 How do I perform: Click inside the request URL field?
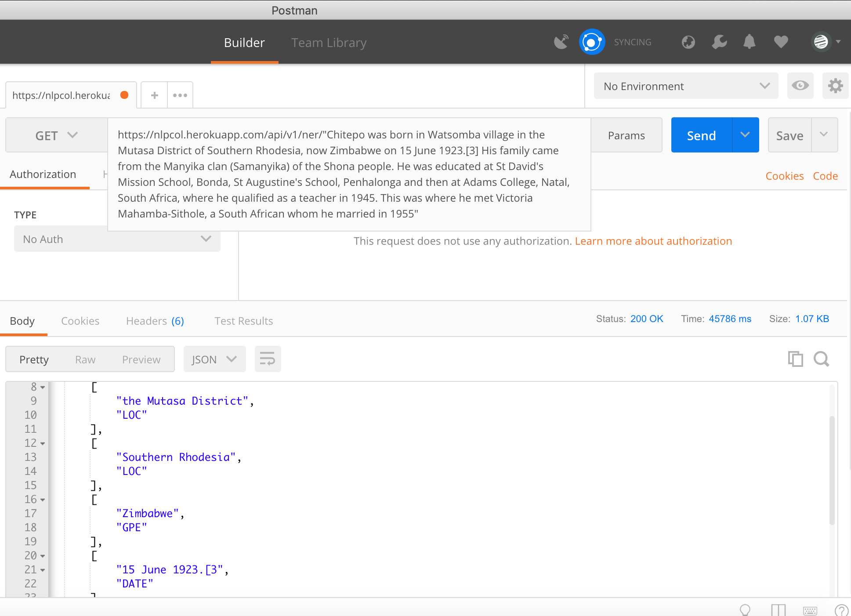pyautogui.click(x=349, y=174)
